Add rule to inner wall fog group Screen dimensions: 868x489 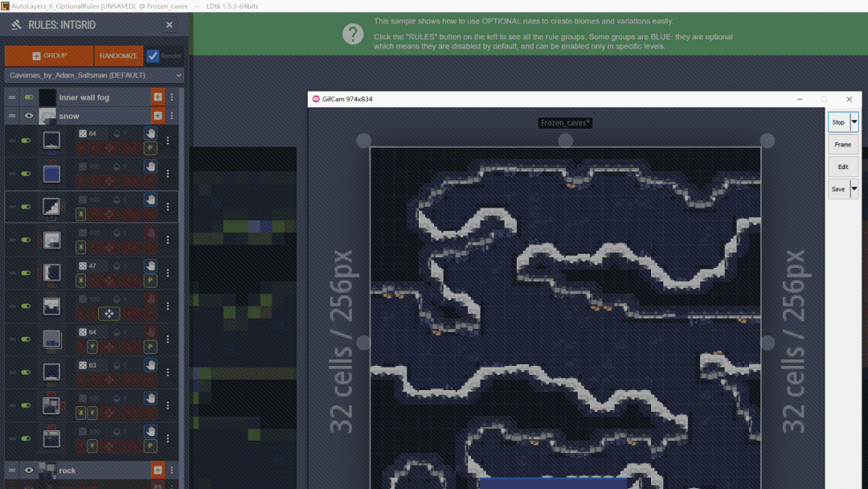click(158, 97)
